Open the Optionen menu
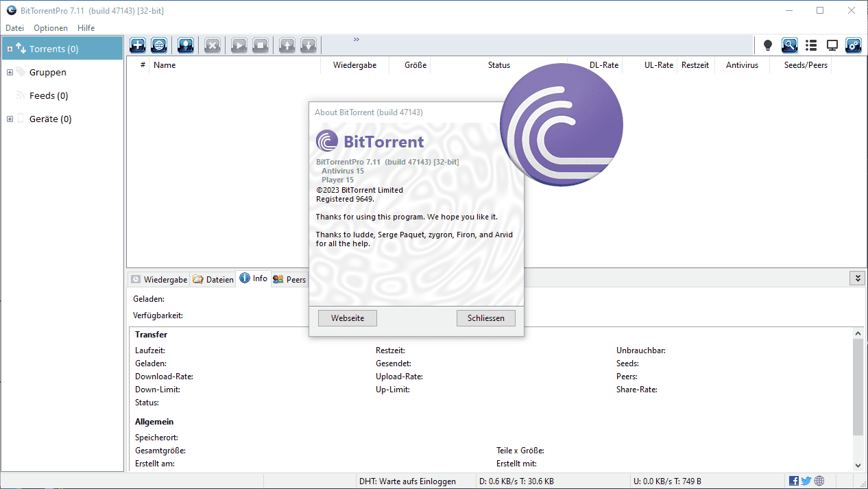Viewport: 868px width, 489px height. click(x=51, y=28)
